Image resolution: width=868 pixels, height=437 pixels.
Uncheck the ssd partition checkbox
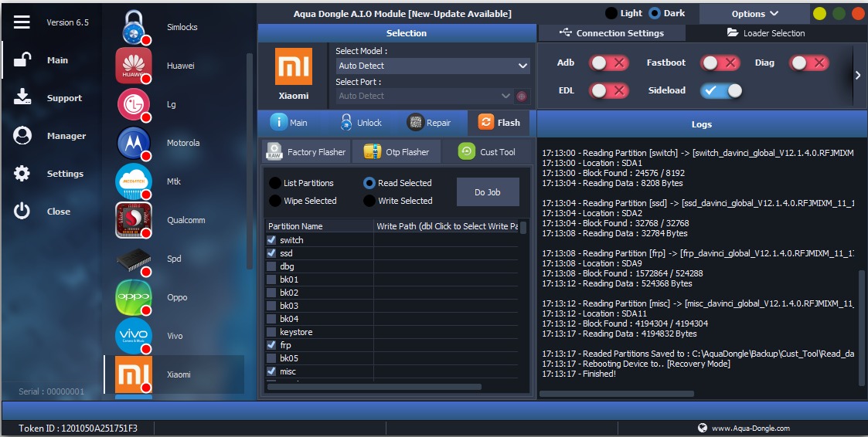click(271, 252)
